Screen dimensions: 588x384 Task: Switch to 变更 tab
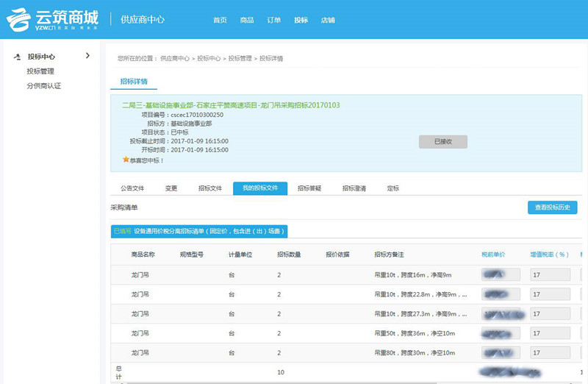click(171, 188)
